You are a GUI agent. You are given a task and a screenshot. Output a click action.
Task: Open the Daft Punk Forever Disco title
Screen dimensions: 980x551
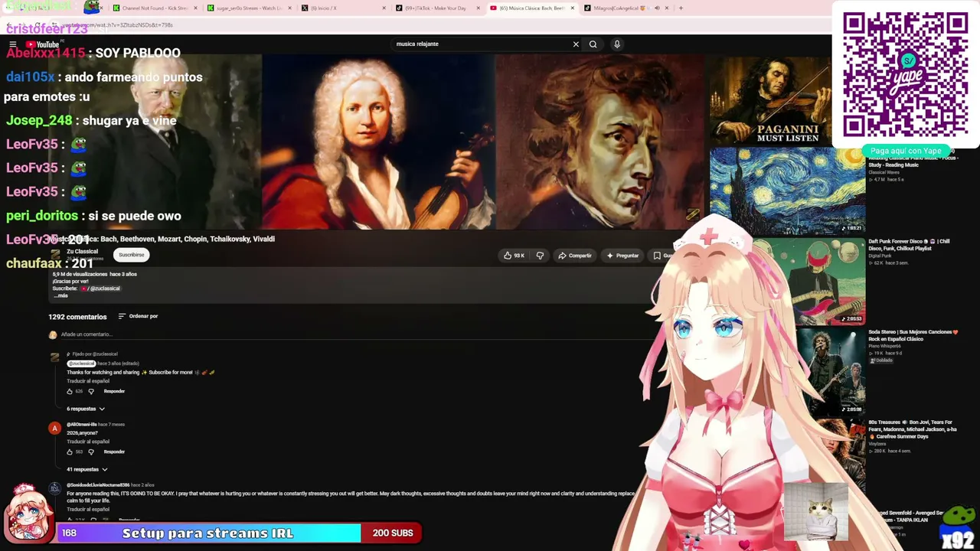pyautogui.click(x=909, y=245)
